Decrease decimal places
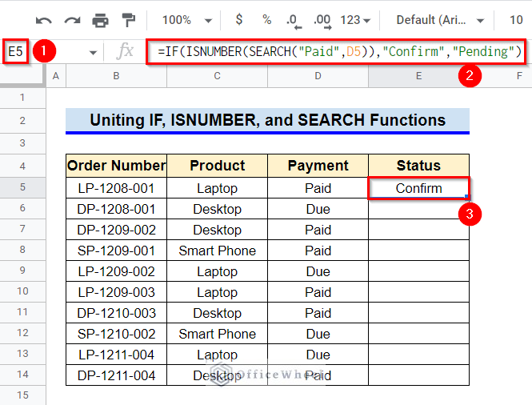This screenshot has width=532, height=405. pyautogui.click(x=294, y=21)
